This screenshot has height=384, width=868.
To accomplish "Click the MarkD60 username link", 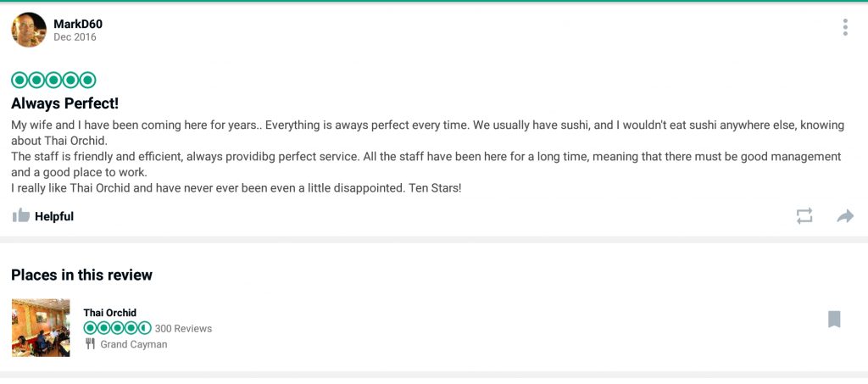I will click(78, 25).
